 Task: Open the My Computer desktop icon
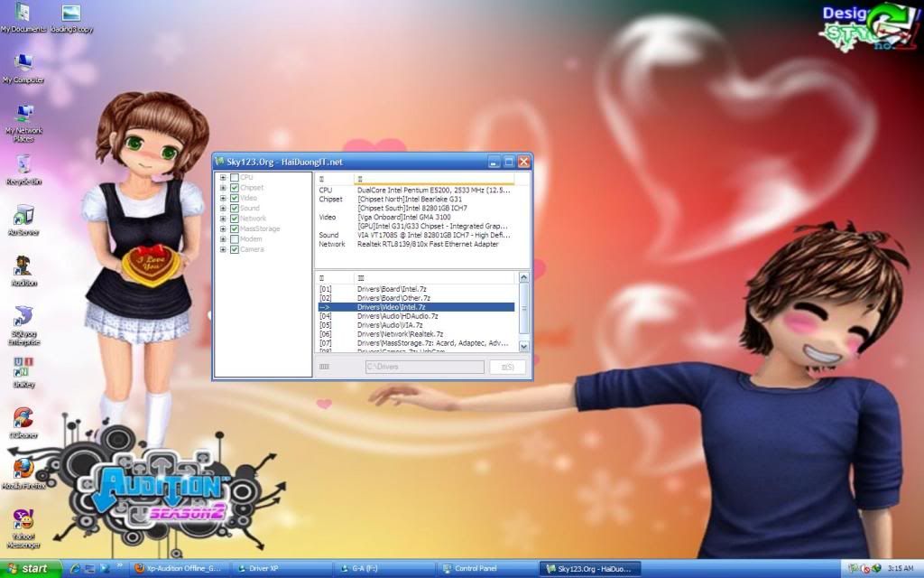[23, 67]
